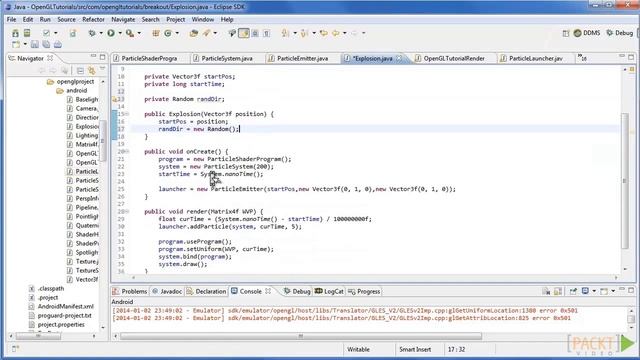Click the Back navigation yellow arrow
640x360 pixels.
click(x=336, y=33)
